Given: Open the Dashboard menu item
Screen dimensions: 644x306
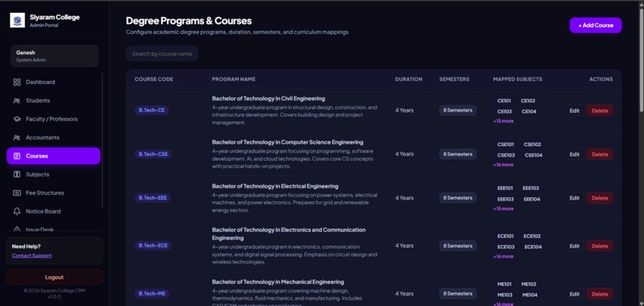Looking at the screenshot, I should [54, 82].
